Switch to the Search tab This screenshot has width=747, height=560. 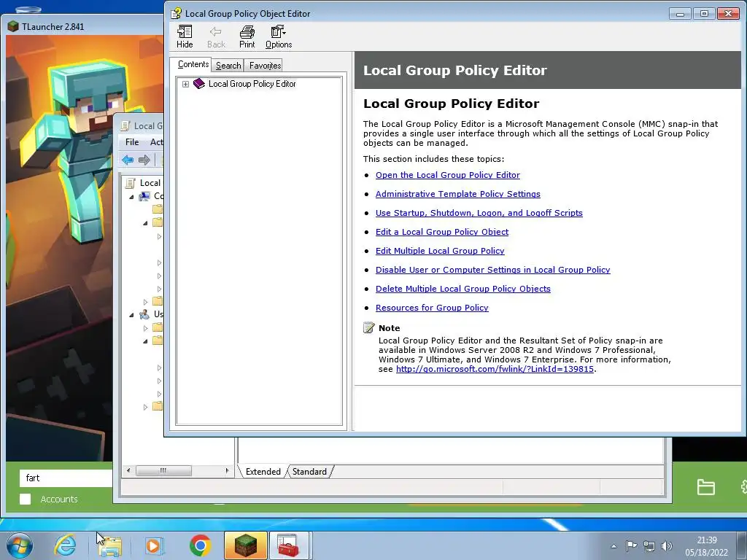coord(228,65)
